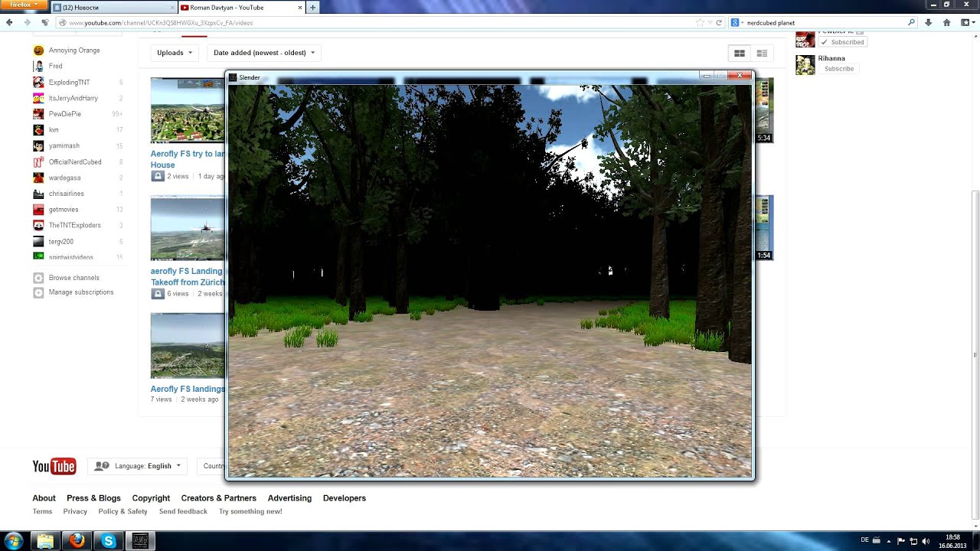Click Send feedback link
The image size is (980, 551).
click(183, 511)
